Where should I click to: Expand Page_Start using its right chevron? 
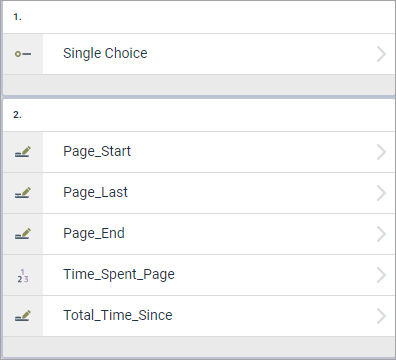click(x=381, y=152)
